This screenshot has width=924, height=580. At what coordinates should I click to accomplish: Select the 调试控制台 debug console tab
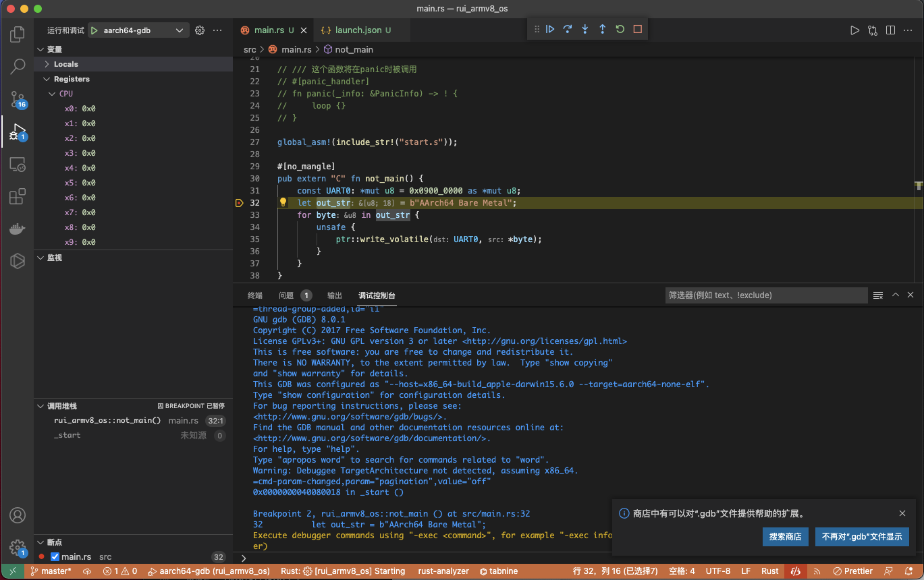[x=377, y=295]
